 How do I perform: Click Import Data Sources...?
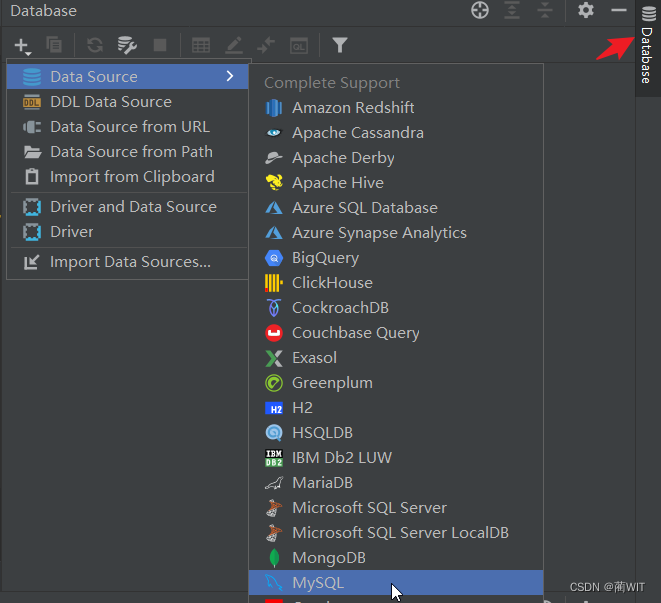pyautogui.click(x=127, y=262)
